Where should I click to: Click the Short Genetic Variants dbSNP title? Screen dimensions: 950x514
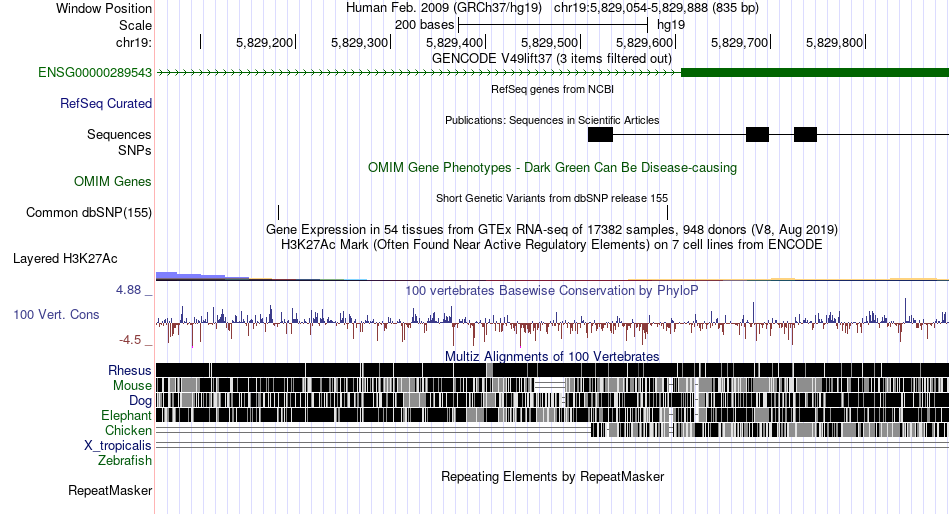(552, 198)
